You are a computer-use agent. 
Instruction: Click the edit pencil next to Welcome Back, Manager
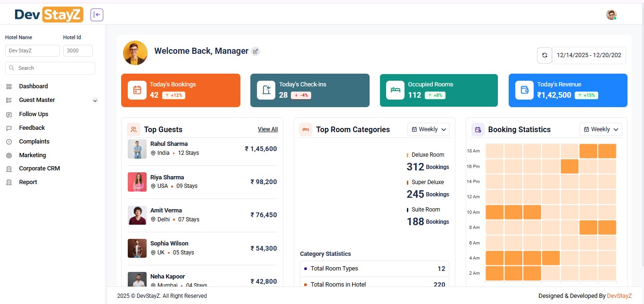pyautogui.click(x=256, y=51)
